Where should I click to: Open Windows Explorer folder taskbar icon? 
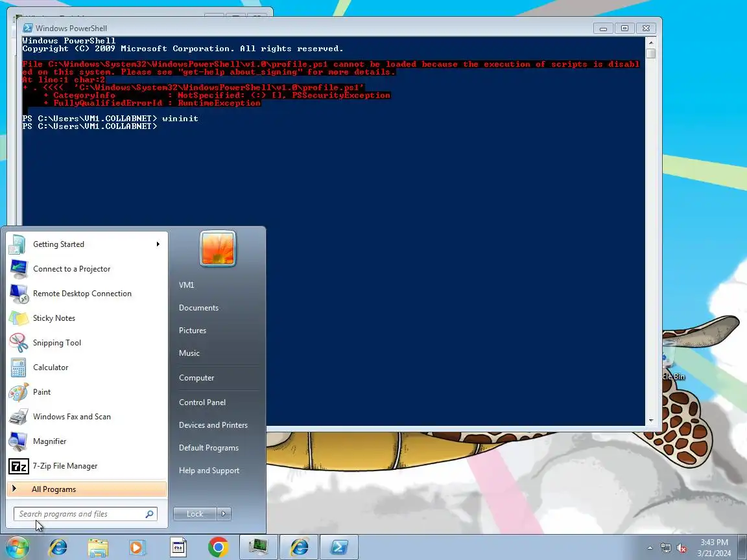(x=98, y=548)
